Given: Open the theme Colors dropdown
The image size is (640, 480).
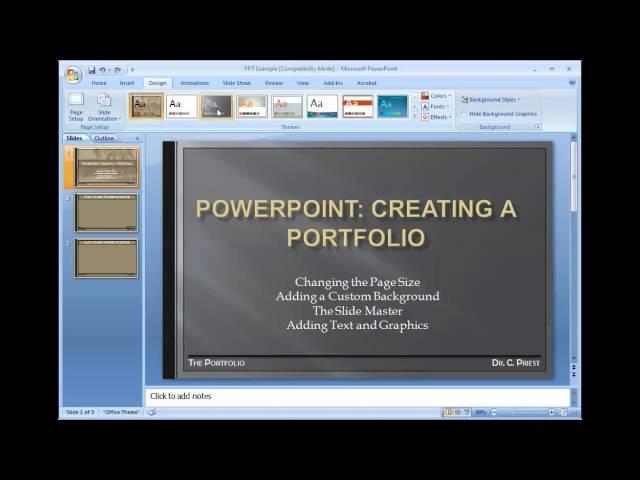Looking at the screenshot, I should point(436,96).
